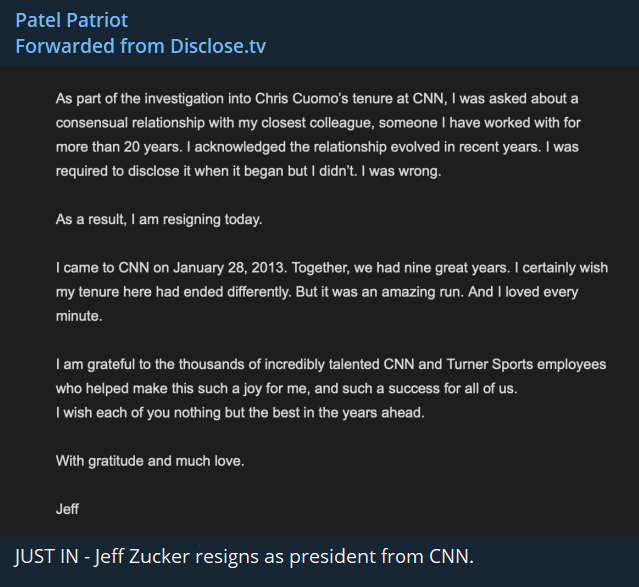Click the 'JUST IN' caption text
The width and height of the screenshot is (639, 587).
[50, 557]
